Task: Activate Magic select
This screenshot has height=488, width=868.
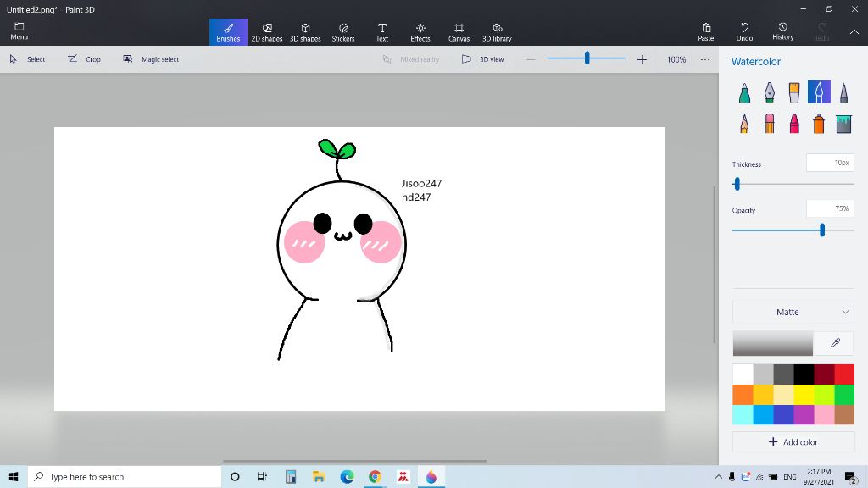Action: click(x=151, y=59)
